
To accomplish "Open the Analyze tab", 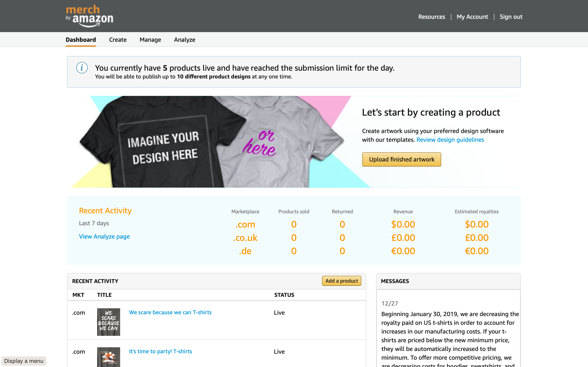I will (x=184, y=39).
